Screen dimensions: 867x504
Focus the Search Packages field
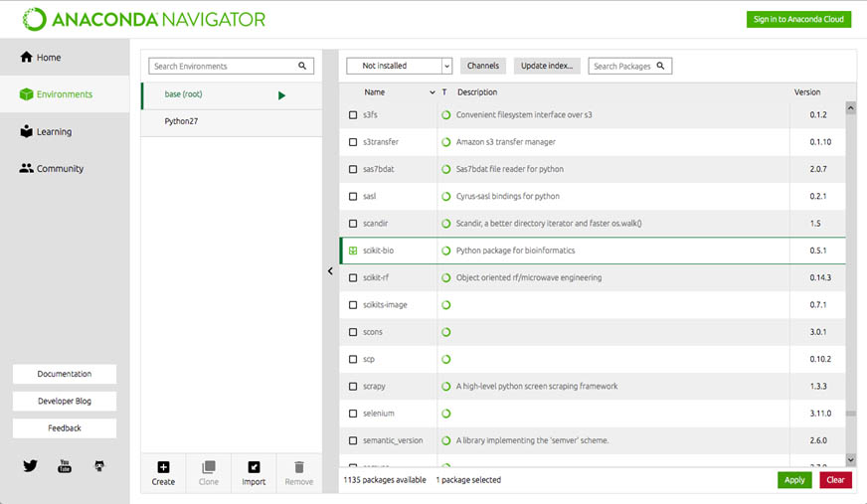629,66
